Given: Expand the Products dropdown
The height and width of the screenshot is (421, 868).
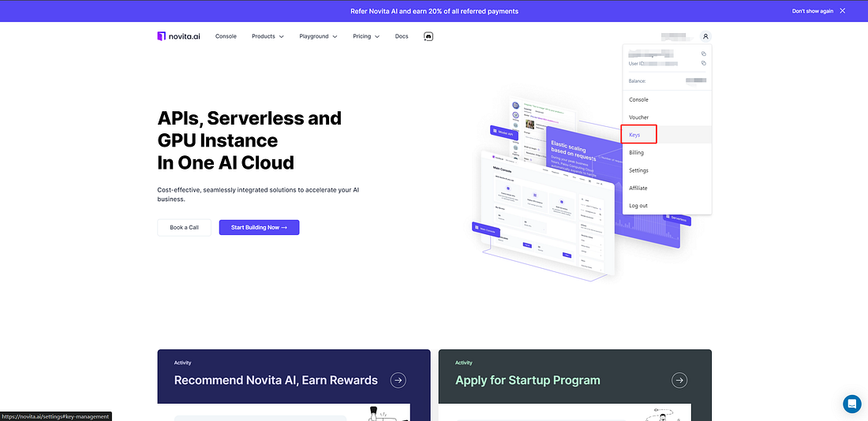Looking at the screenshot, I should 268,36.
